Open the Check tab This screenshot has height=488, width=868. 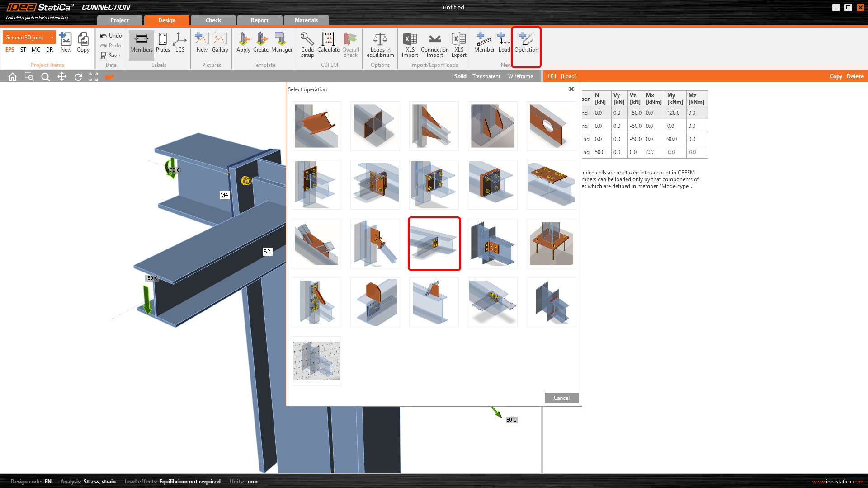click(x=213, y=20)
